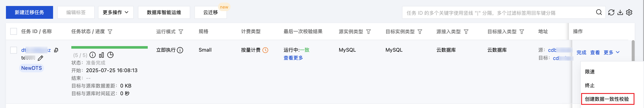
Task: Check the select-all header checkbox
Action: pos(14,31)
